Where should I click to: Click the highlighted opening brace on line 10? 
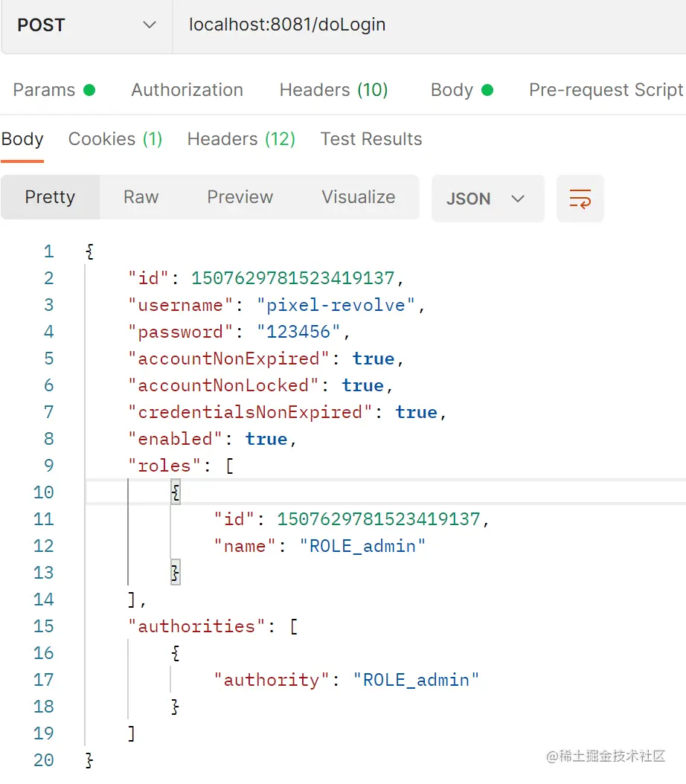pyautogui.click(x=176, y=492)
